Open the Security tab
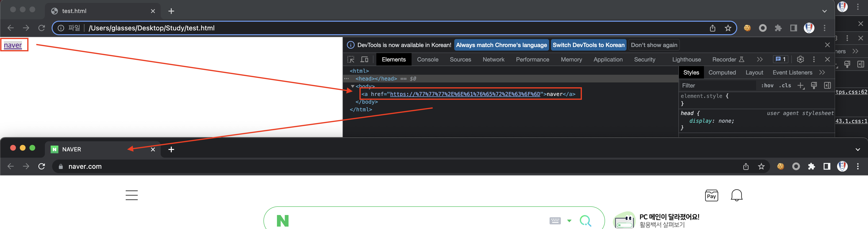The height and width of the screenshot is (229, 868). tap(645, 59)
